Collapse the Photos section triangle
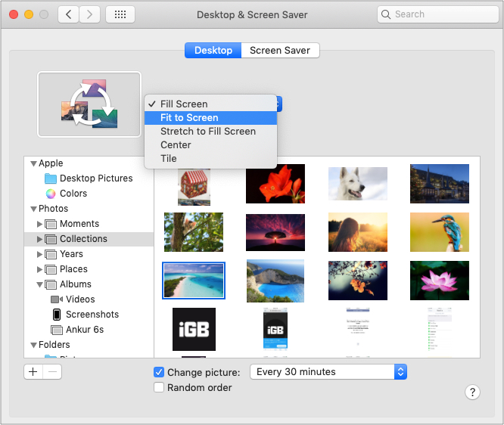 (33, 209)
